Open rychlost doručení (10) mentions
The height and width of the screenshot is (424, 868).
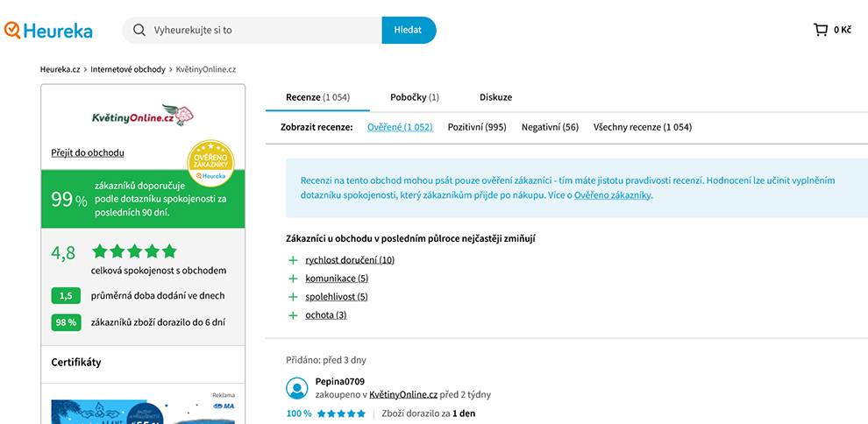tap(350, 260)
